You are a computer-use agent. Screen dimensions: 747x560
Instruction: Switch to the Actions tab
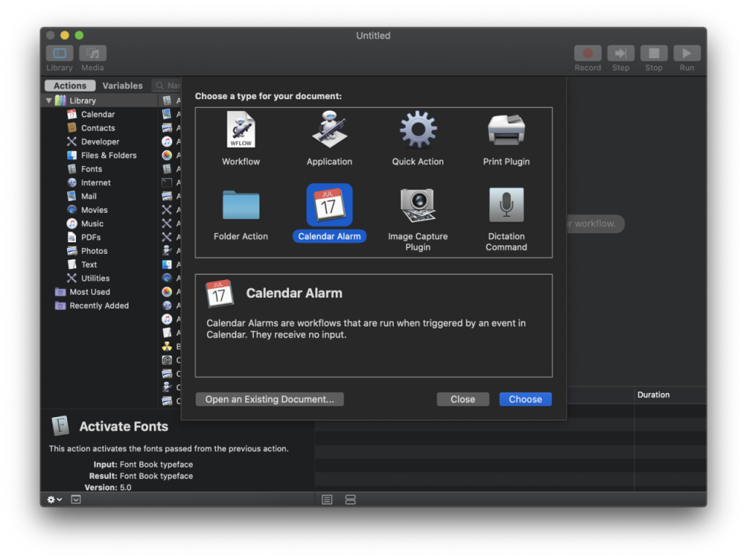coord(70,86)
